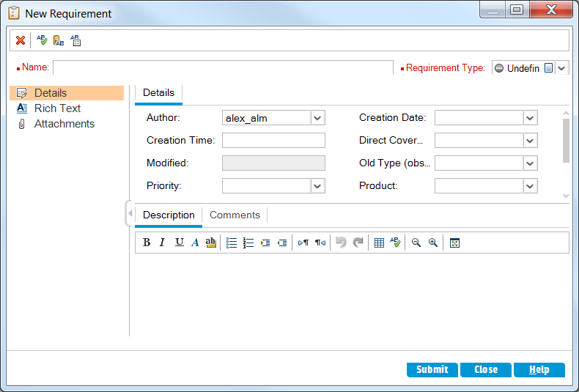The image size is (579, 392).
Task: Open the Requirement Type dropdown
Action: [x=561, y=68]
